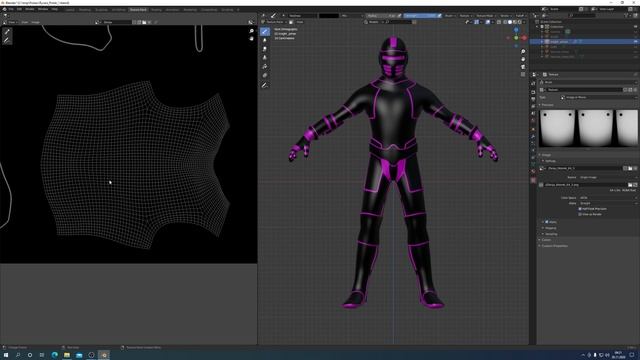Open the Texture properties tab icon
This screenshot has width=640, height=360.
[533, 180]
